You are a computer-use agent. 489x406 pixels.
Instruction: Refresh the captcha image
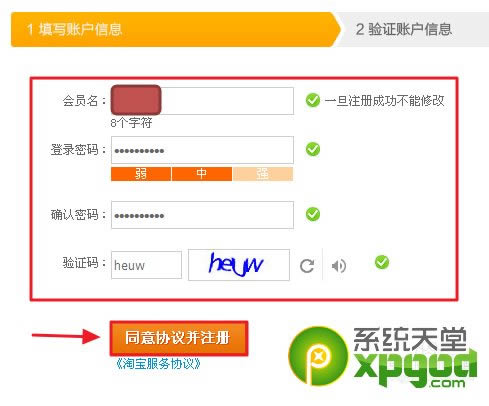307,266
